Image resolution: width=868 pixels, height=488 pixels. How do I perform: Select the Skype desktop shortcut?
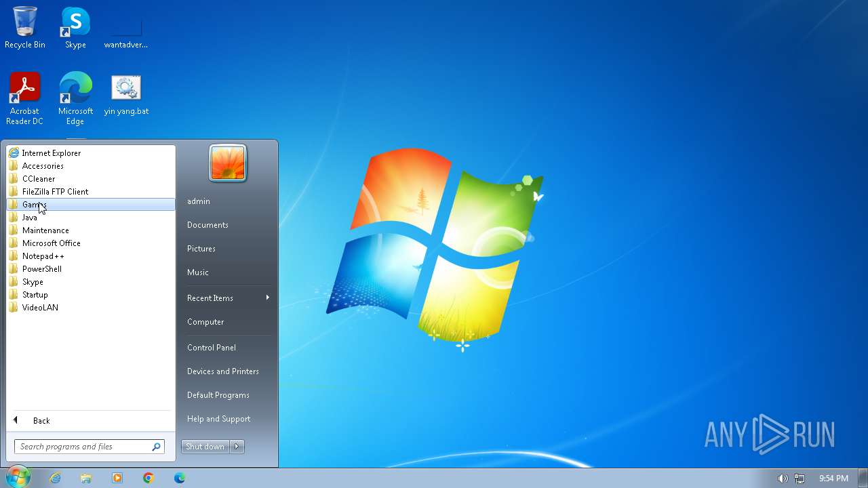point(75,27)
